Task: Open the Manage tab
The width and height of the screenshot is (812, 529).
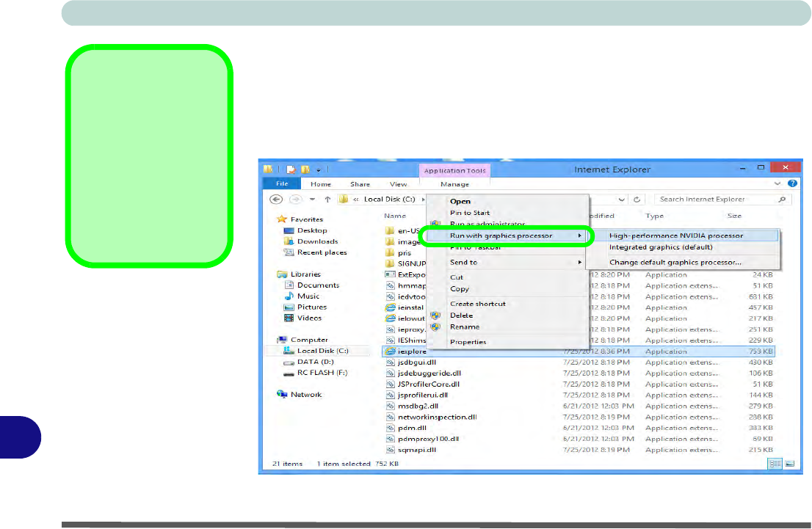Action: pyautogui.click(x=454, y=184)
